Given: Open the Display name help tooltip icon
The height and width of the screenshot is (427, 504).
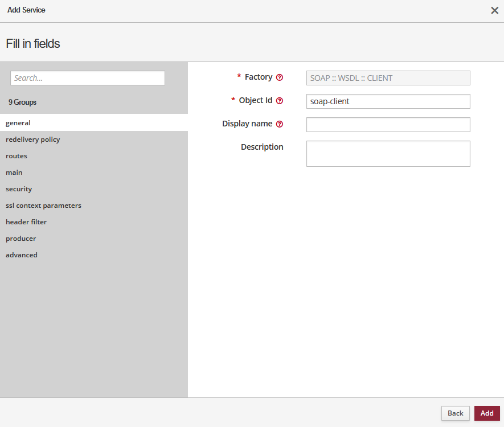Looking at the screenshot, I should pyautogui.click(x=280, y=124).
